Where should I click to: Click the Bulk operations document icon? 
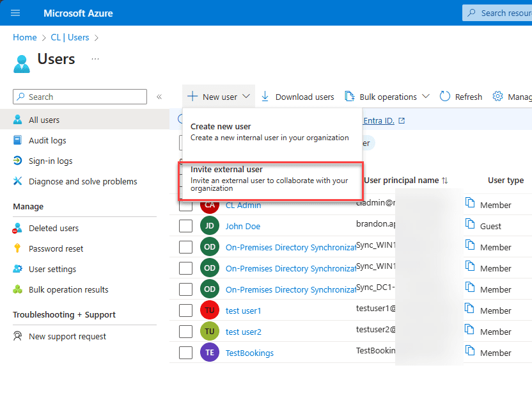point(350,97)
